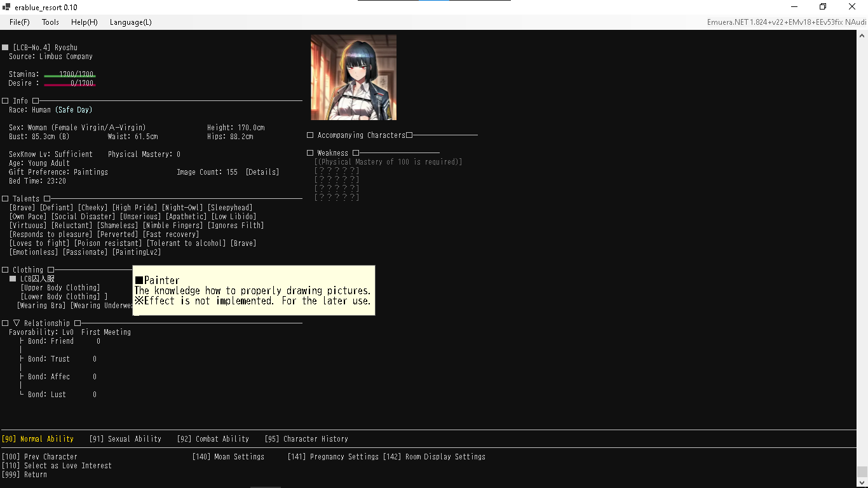Screen dimensions: 868x488
Task: Click the [PaintingLv2] talent
Action: (x=137, y=252)
